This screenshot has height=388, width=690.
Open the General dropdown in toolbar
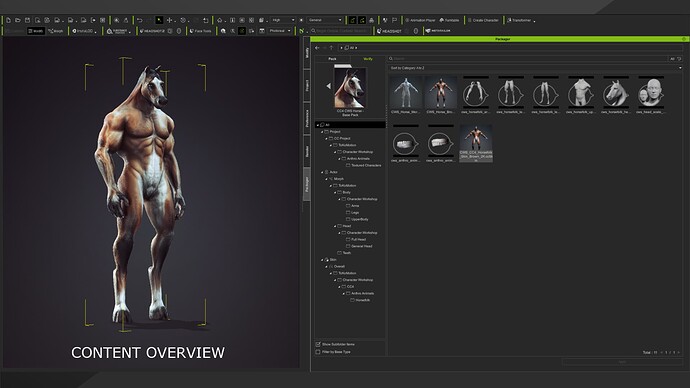click(325, 20)
